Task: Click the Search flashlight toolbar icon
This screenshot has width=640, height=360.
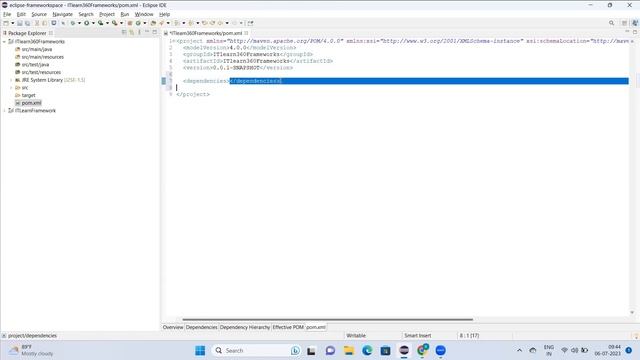Action: click(162, 23)
